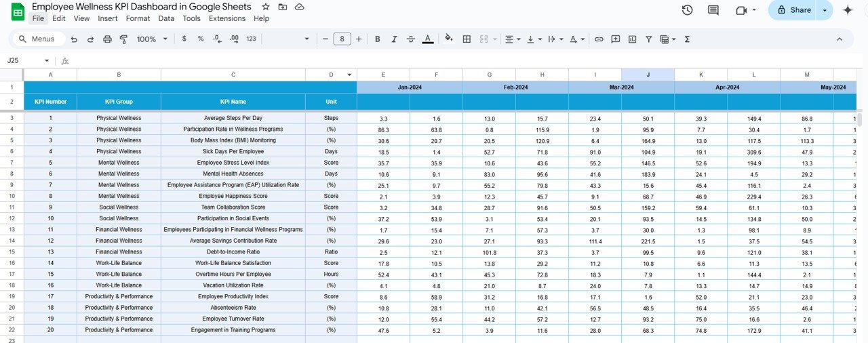Open the View menu
The width and height of the screenshot is (868, 343).
point(81,18)
